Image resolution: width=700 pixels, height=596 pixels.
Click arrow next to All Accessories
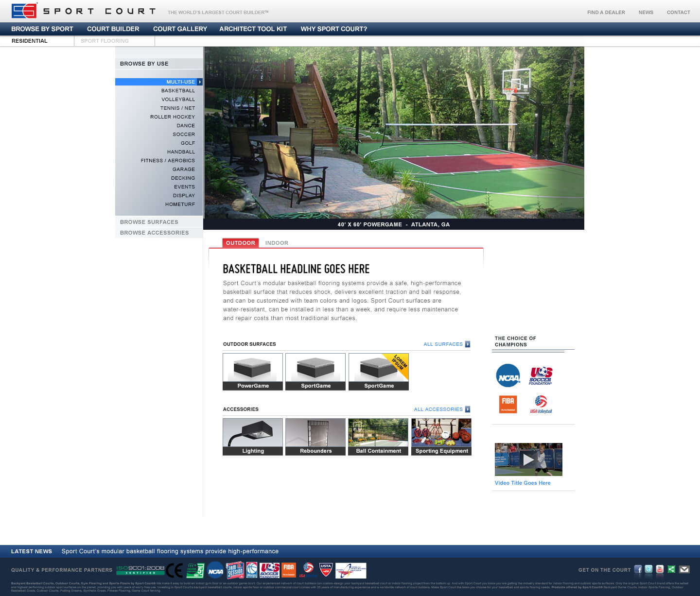tap(468, 409)
